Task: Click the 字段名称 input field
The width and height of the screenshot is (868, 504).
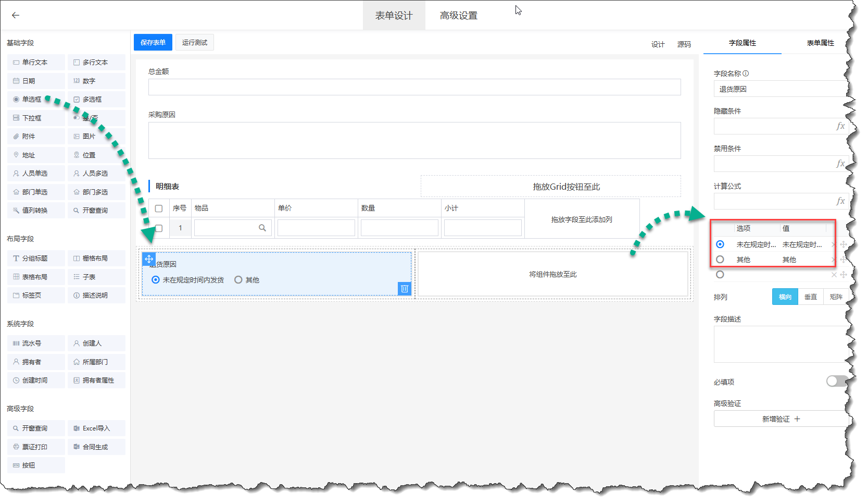Action: tap(778, 89)
